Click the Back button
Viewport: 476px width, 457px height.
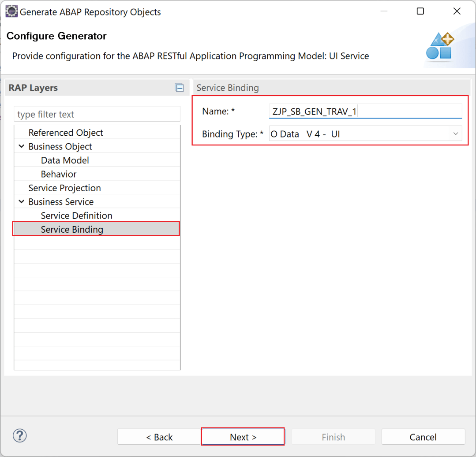click(x=159, y=437)
